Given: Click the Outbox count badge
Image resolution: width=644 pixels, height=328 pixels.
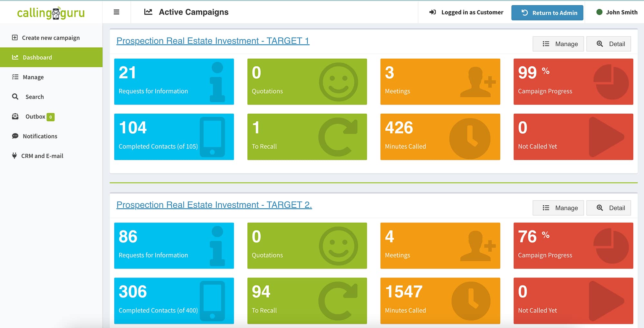Looking at the screenshot, I should click(51, 117).
